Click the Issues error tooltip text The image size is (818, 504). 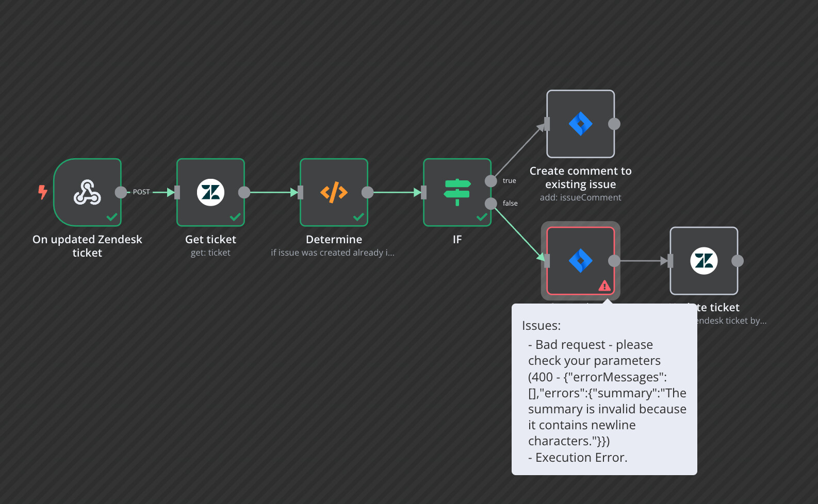604,392
